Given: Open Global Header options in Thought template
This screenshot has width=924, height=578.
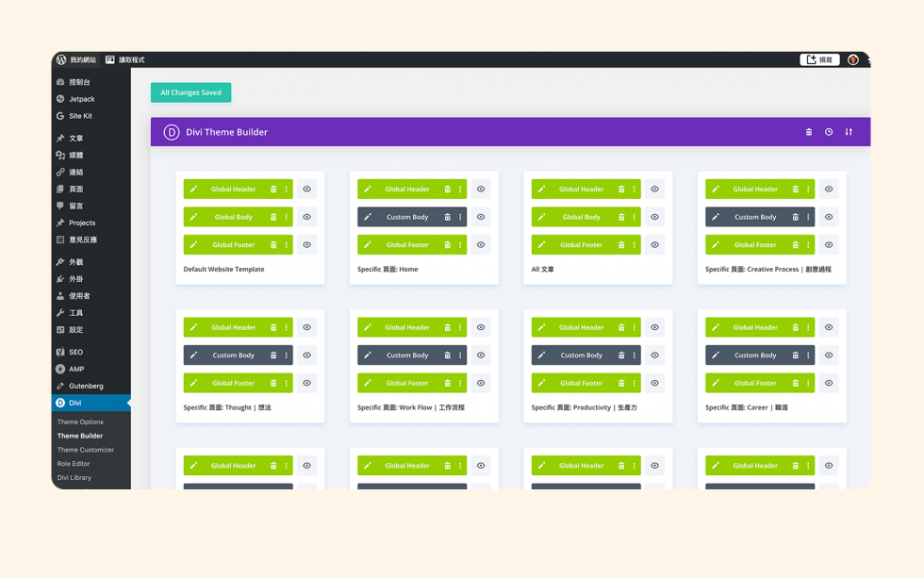Looking at the screenshot, I should pos(287,327).
